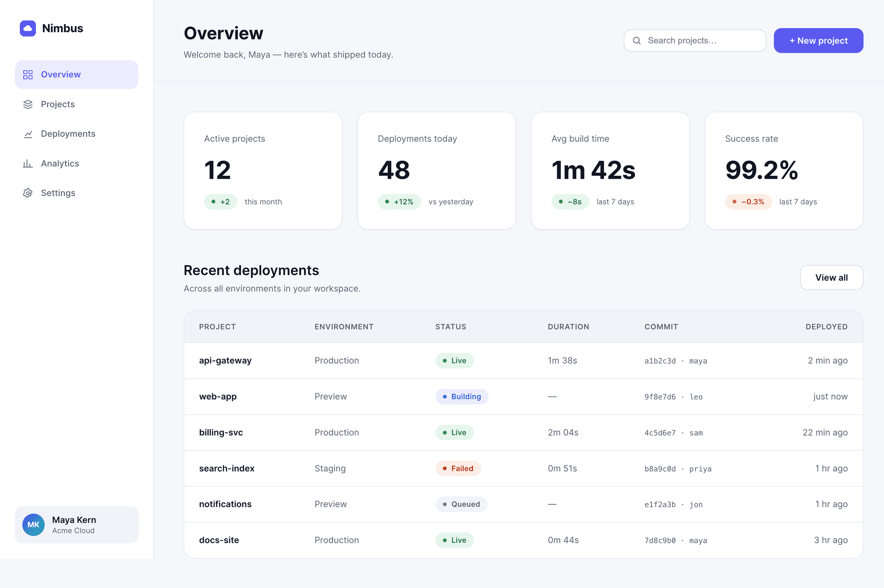Click the 22 min ago deployed time

pos(825,433)
